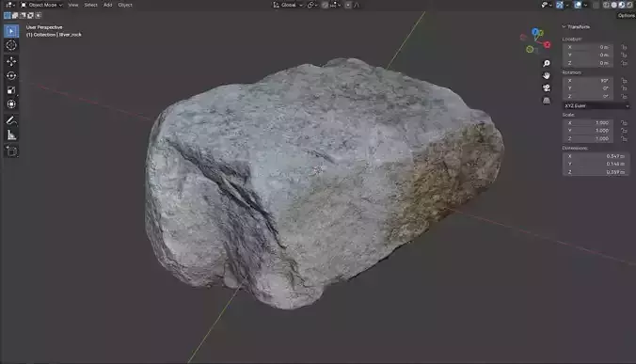Select the Cursor tool

[11, 45]
